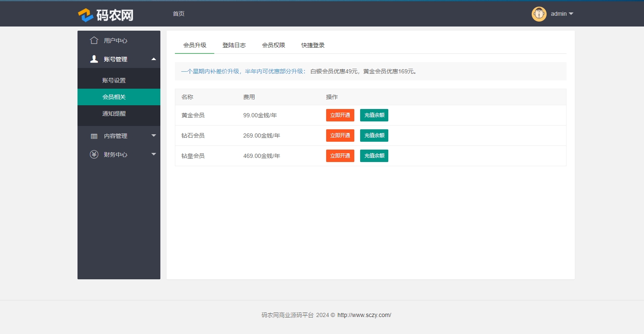Switch to the 登陆日志 tab

coord(234,45)
